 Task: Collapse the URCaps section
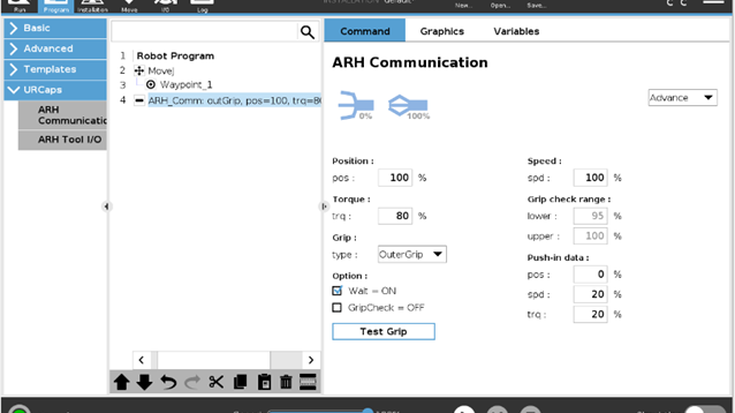point(55,90)
